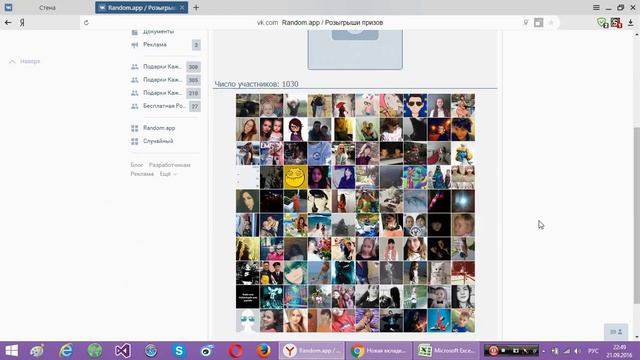Open the Случайный app in the sidebar
640x360 pixels.
click(158, 141)
